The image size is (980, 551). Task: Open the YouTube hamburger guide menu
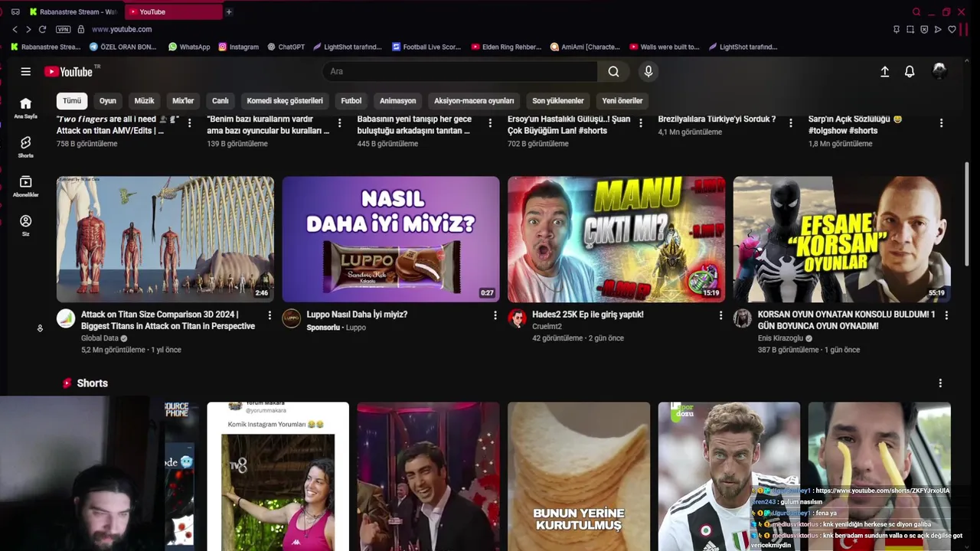[x=25, y=71]
